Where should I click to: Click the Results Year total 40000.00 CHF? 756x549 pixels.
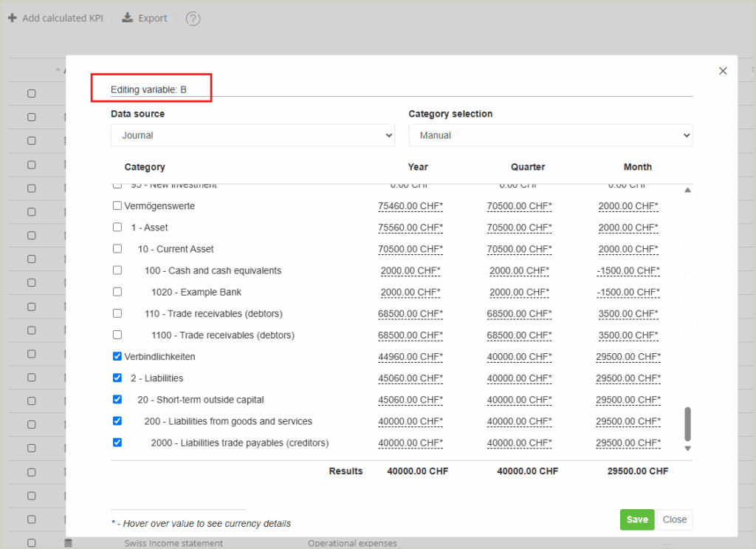(x=418, y=471)
